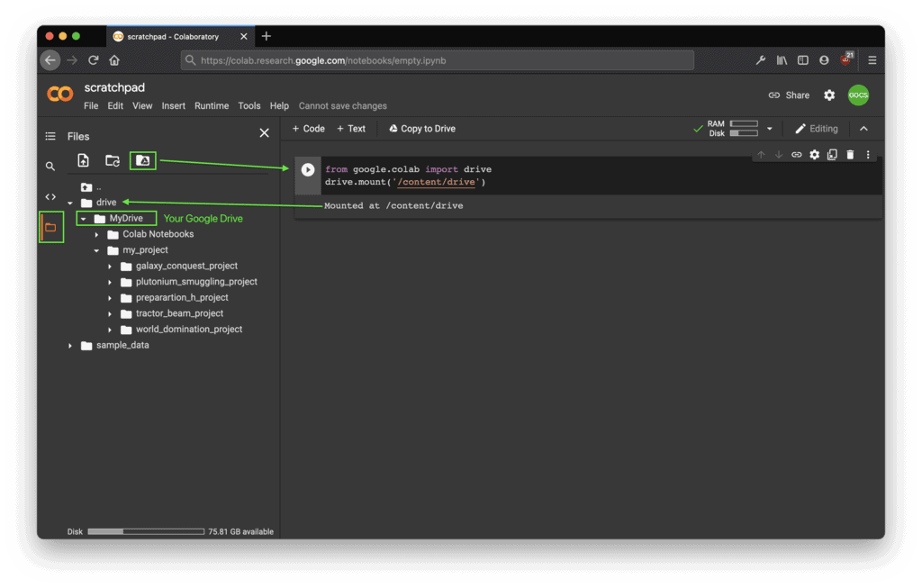Select the scratchpad Colaboratory browser tab
This screenshot has height=588, width=922.
181,36
